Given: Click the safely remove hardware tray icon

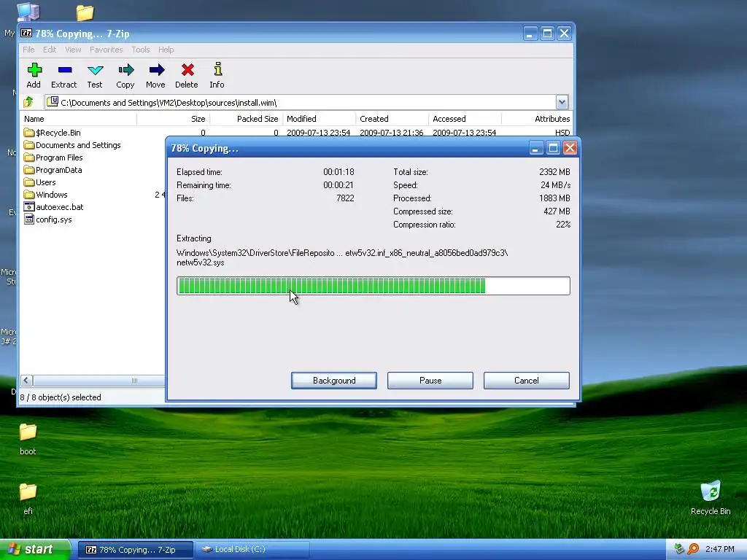Looking at the screenshot, I should (x=679, y=549).
